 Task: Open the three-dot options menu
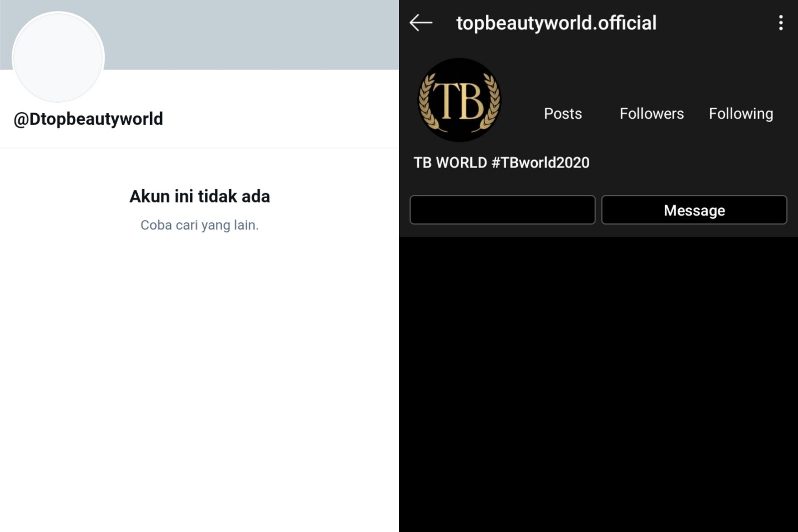(781, 23)
